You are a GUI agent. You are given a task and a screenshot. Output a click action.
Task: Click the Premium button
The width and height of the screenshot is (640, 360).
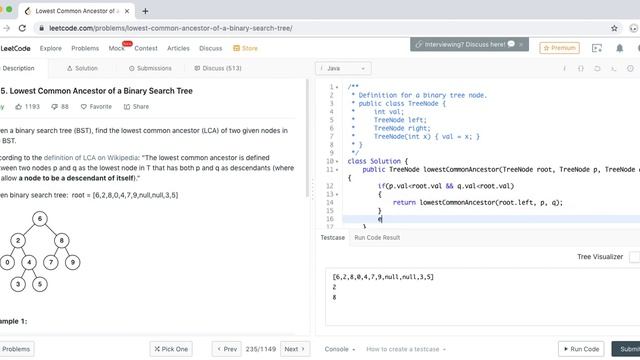click(x=559, y=48)
